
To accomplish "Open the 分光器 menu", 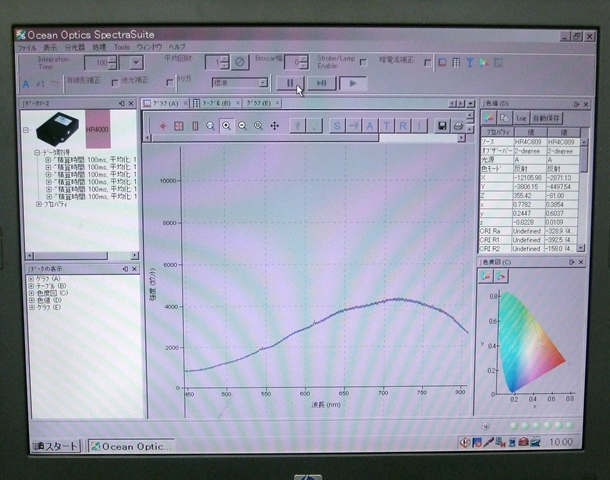I will coord(74,47).
